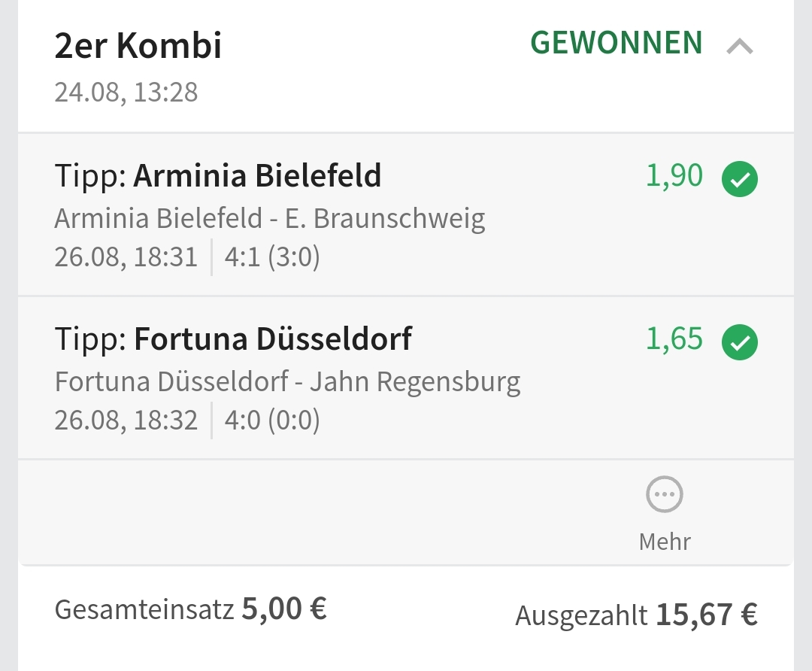812x671 pixels.
Task: Open the Tipp: Arminia Bielefeld selection
Action: click(218, 176)
